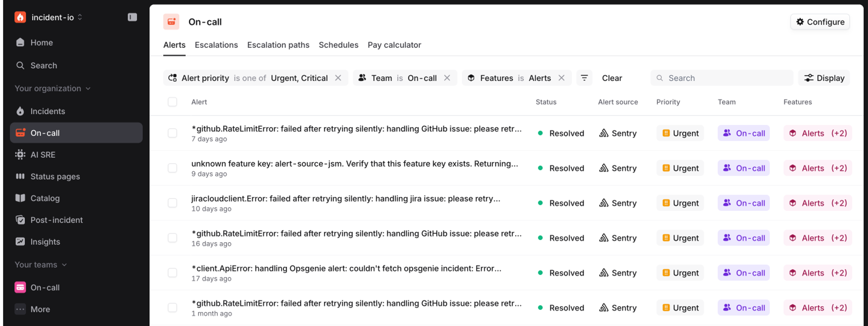Screen dimensions: 868x326
Task: Click On-call team badge in 16 days ago row
Action: coord(743,238)
